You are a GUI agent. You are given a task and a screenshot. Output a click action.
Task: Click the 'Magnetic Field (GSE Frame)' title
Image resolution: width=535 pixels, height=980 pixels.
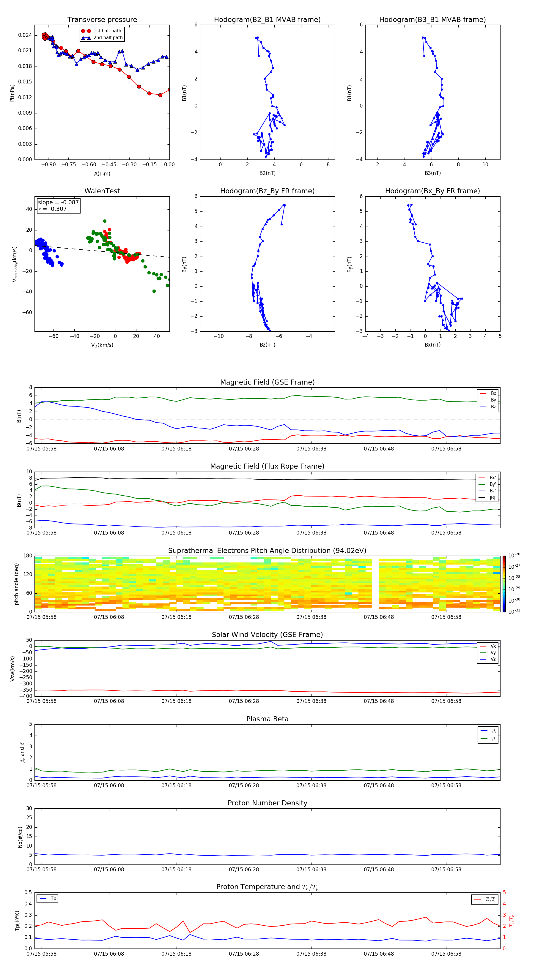(x=267, y=382)
